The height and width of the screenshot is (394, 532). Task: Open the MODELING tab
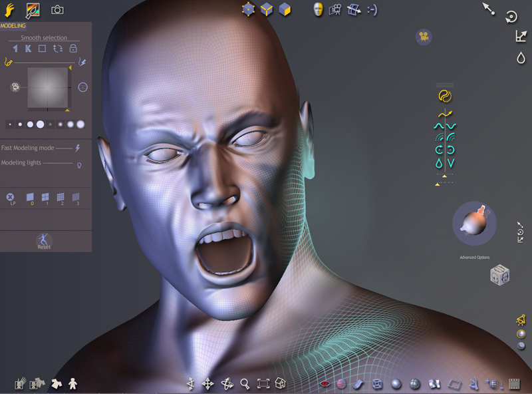click(13, 26)
